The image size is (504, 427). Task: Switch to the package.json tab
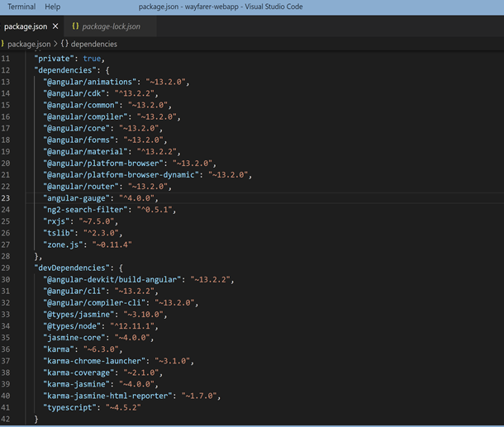26,26
